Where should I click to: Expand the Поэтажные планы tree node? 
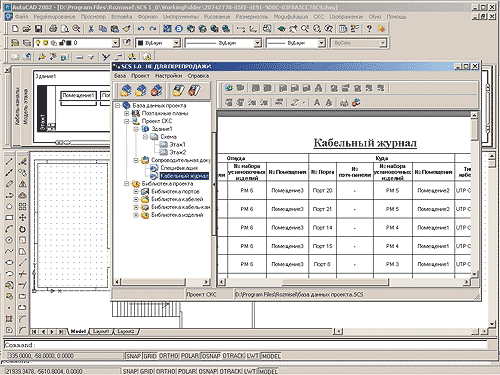(127, 113)
